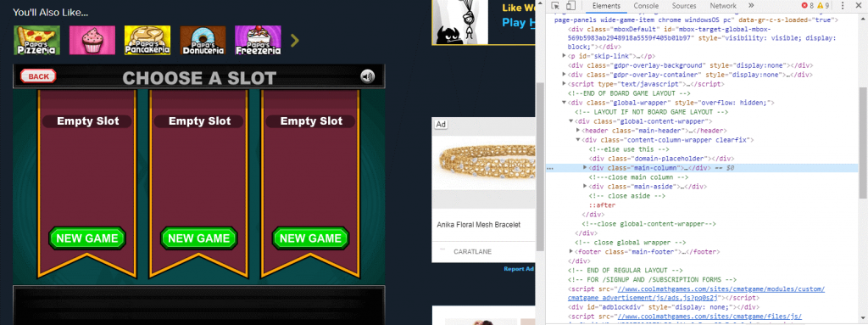Switch to the Console tab
This screenshot has height=325, width=868.
point(646,6)
